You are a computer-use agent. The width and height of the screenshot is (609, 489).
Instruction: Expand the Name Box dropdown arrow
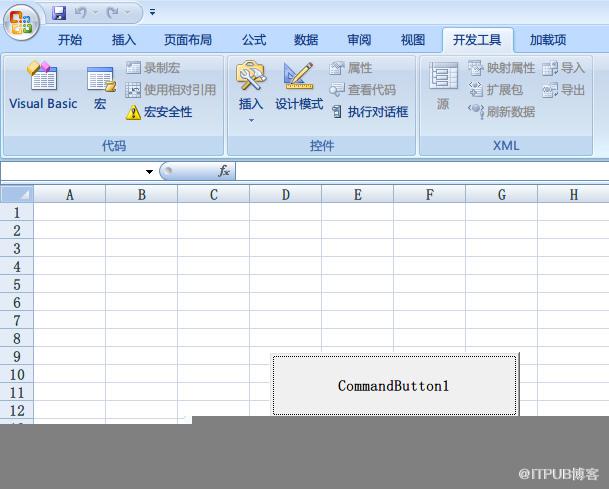coord(149,171)
